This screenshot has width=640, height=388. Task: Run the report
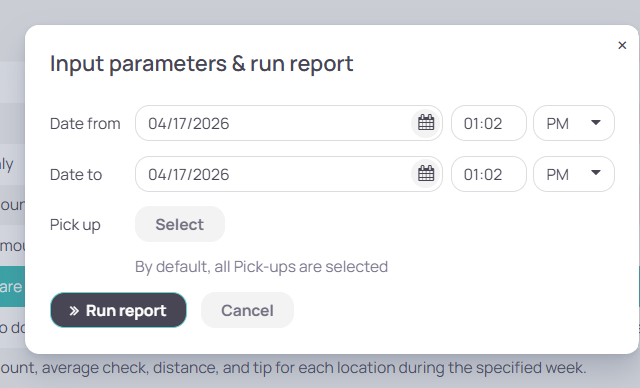[x=118, y=310]
